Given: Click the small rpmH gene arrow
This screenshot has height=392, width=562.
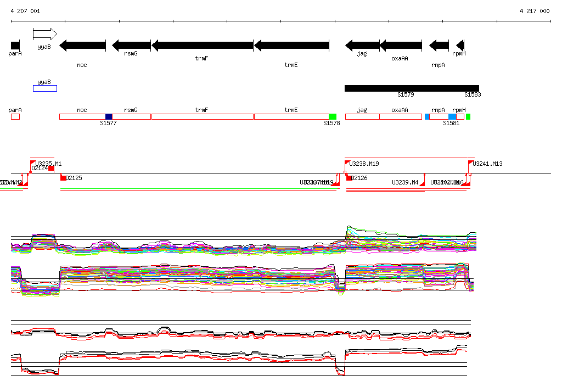Looking at the screenshot, I should click(460, 46).
